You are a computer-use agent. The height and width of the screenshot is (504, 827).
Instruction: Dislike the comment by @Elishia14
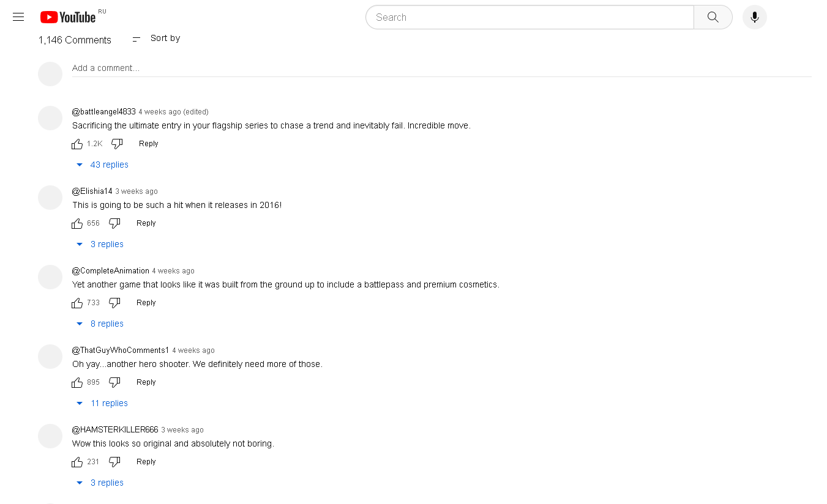tap(114, 223)
